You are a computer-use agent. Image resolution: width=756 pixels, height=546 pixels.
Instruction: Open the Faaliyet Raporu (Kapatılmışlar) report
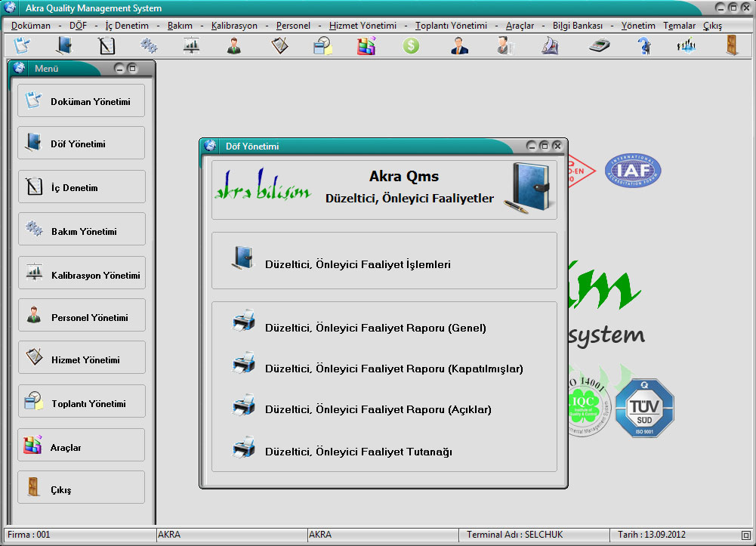pyautogui.click(x=394, y=369)
